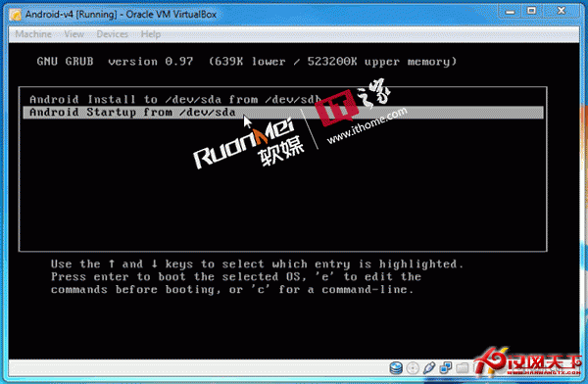This screenshot has height=384, width=588.
Task: Close the Android-v4 VirtualBox window
Action: tap(561, 11)
